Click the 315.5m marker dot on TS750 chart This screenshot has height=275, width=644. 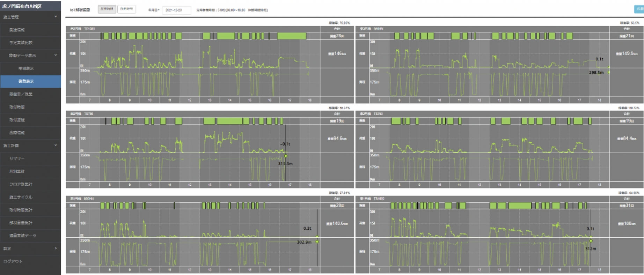(x=286, y=156)
